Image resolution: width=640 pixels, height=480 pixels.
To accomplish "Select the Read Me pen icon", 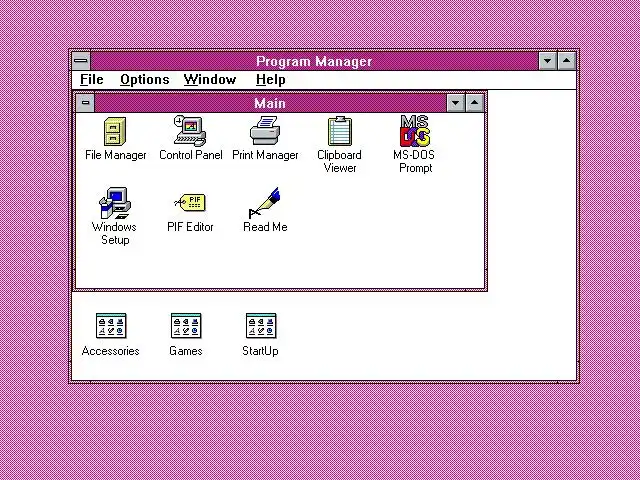I will 264,203.
